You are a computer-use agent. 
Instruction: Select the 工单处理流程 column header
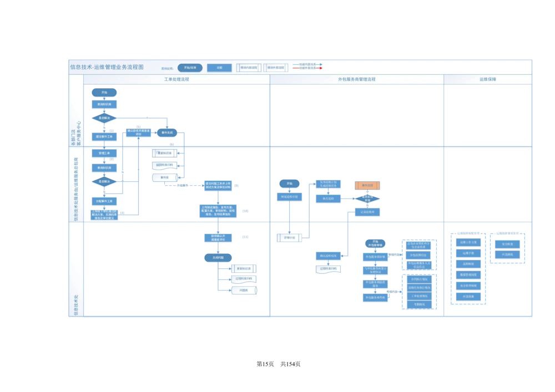(x=176, y=79)
